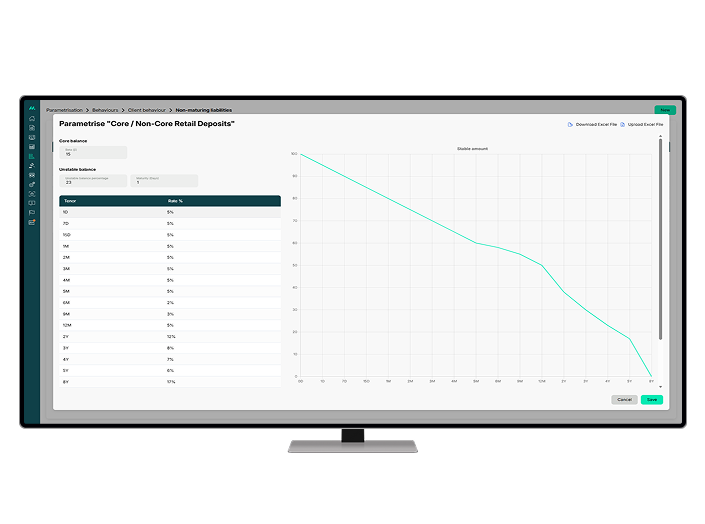Click scrollbar down arrow in dialog
Viewport: 705px width, 524px height.
pos(660,387)
